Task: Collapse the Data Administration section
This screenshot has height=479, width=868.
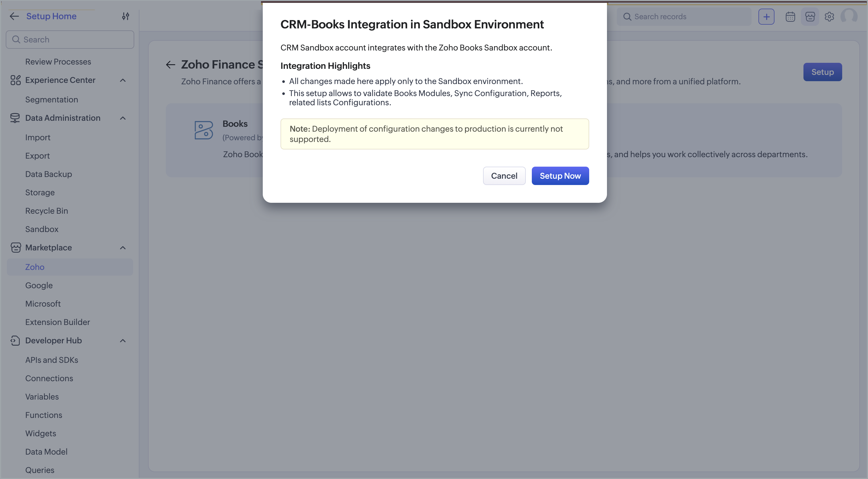Action: pyautogui.click(x=123, y=118)
